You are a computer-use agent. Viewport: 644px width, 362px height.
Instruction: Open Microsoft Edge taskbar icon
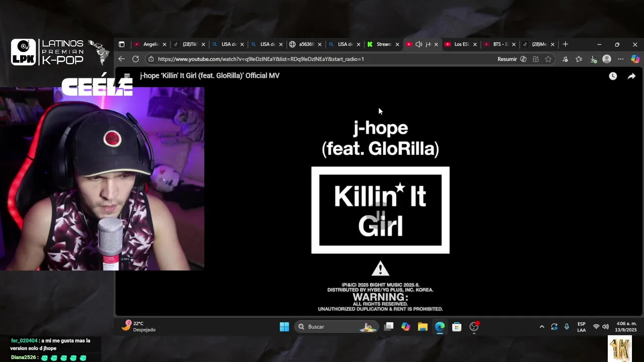pyautogui.click(x=440, y=327)
